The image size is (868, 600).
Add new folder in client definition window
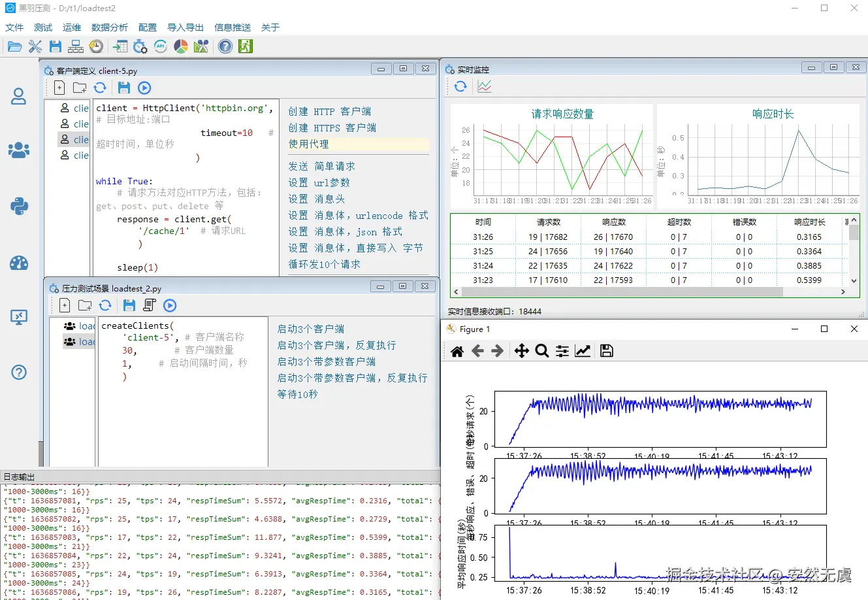(x=80, y=88)
